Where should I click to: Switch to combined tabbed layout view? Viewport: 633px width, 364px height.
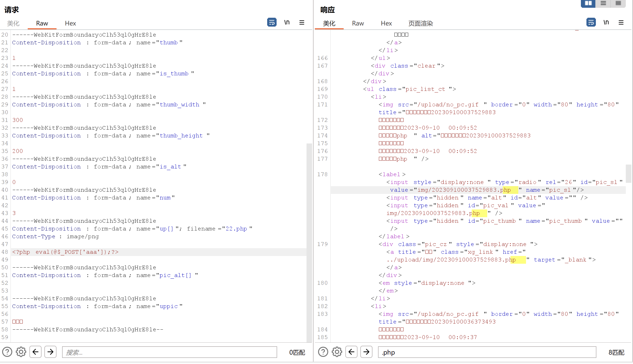(618, 3)
